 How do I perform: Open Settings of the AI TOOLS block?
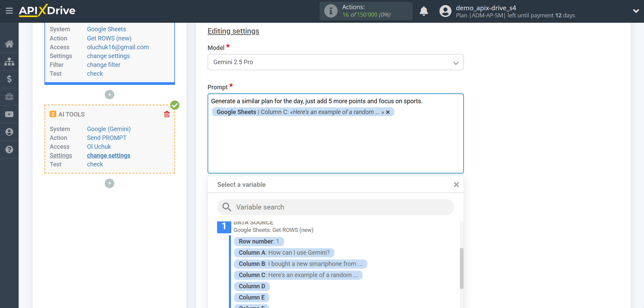pos(109,155)
